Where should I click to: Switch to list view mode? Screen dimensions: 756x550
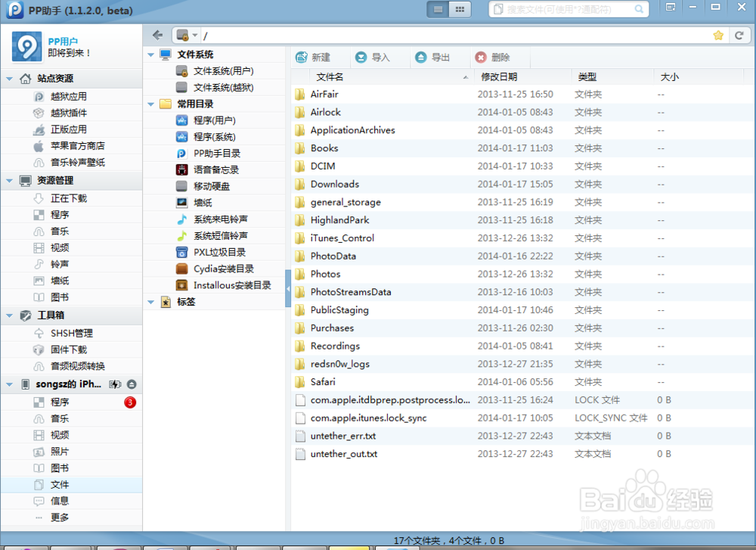click(x=437, y=9)
